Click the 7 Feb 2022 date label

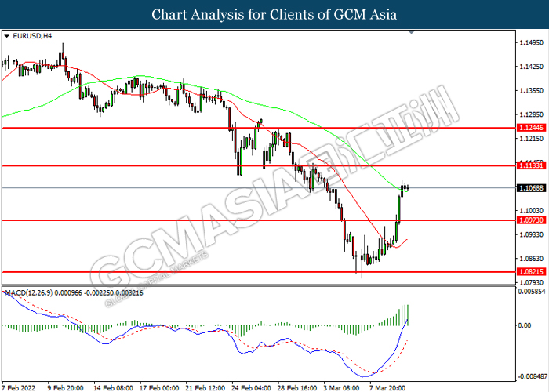pos(19,388)
